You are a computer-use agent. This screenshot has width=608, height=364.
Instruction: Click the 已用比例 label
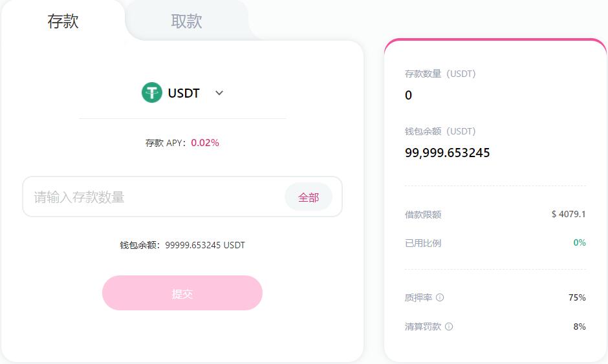pos(423,243)
